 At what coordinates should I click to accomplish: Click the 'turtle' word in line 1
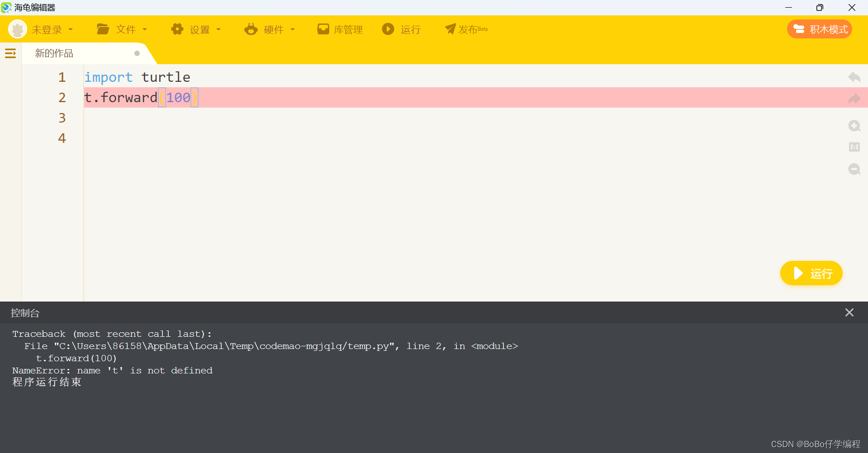click(166, 77)
